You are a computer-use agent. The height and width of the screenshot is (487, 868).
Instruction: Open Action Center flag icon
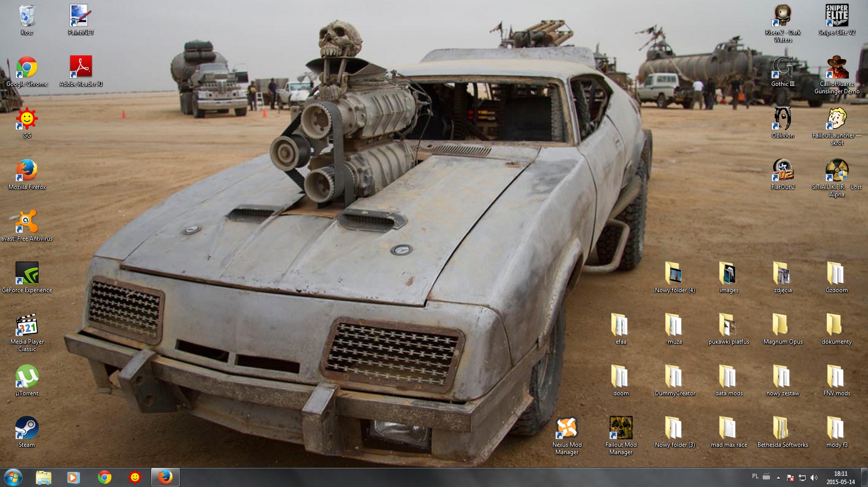tap(790, 477)
